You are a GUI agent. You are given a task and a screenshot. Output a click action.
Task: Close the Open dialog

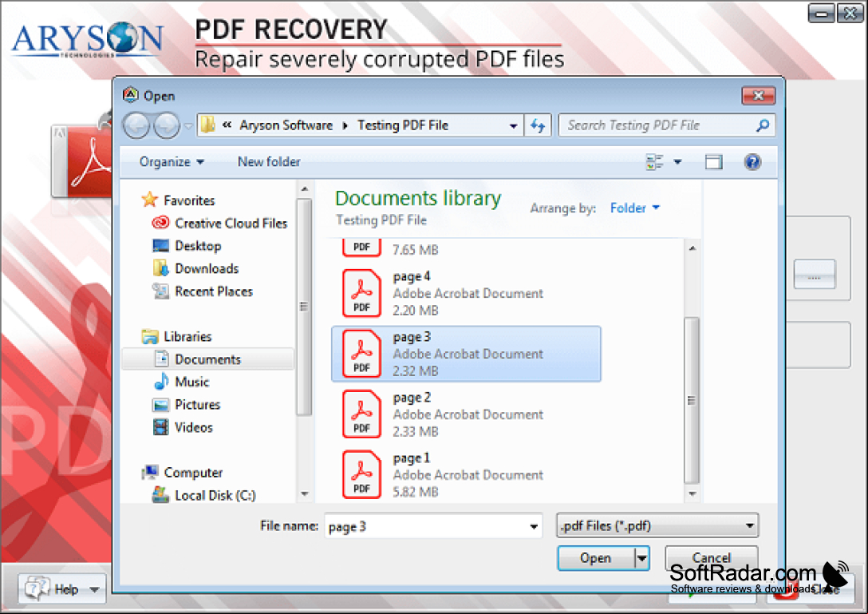(x=759, y=96)
